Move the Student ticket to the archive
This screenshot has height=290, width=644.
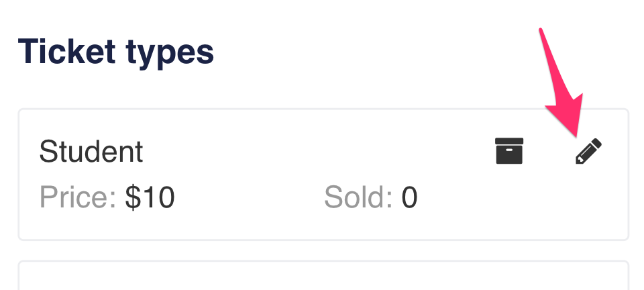click(509, 151)
